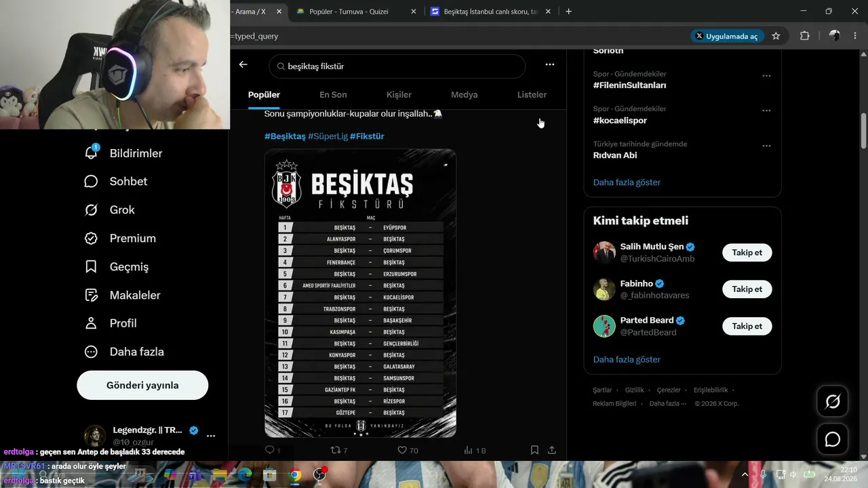Click the Gönderi yayınla button
868x488 pixels.
tap(142, 385)
